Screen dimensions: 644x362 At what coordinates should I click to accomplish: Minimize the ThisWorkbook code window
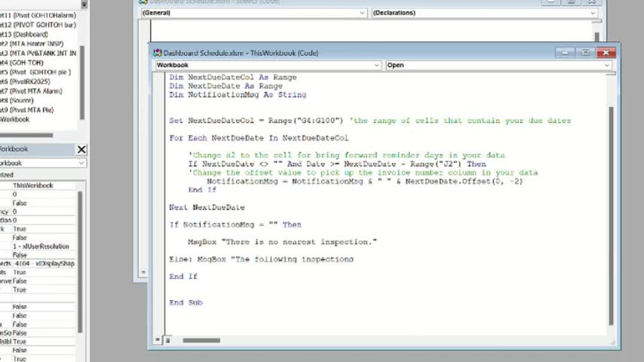tap(565, 53)
